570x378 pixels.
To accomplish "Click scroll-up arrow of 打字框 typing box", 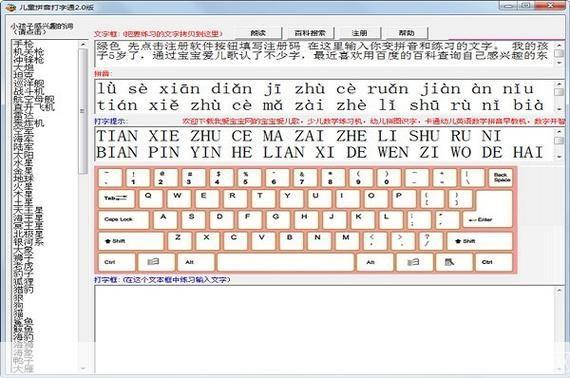I will click(559, 291).
